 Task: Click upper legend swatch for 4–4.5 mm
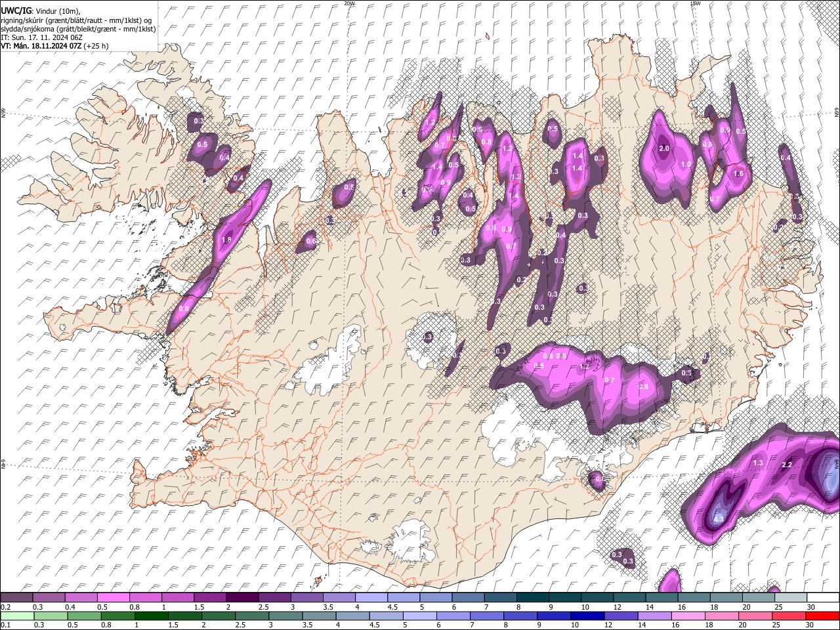[x=371, y=597]
